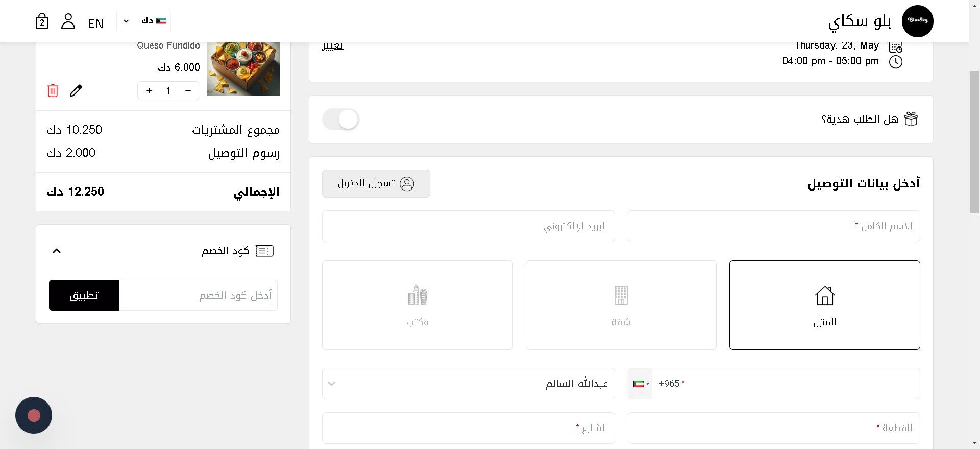Image resolution: width=980 pixels, height=449 pixels.
Task: Select the مكتب office address type
Action: 417,305
